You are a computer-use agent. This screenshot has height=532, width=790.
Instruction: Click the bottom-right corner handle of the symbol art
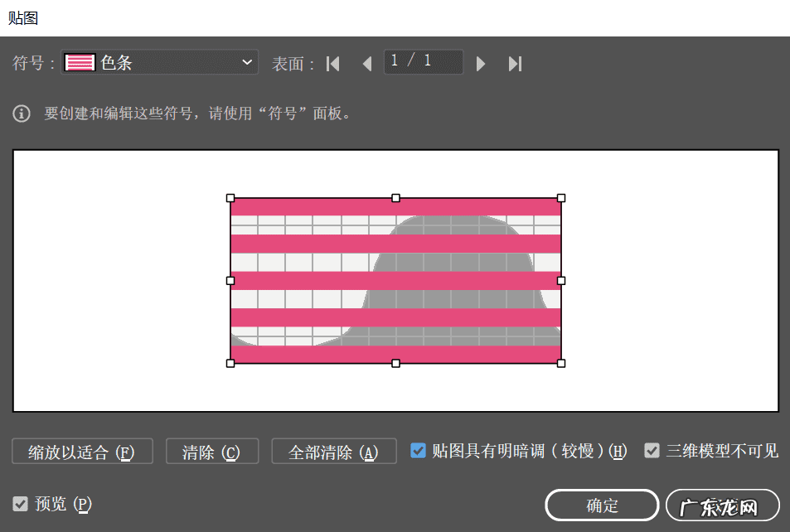click(561, 362)
